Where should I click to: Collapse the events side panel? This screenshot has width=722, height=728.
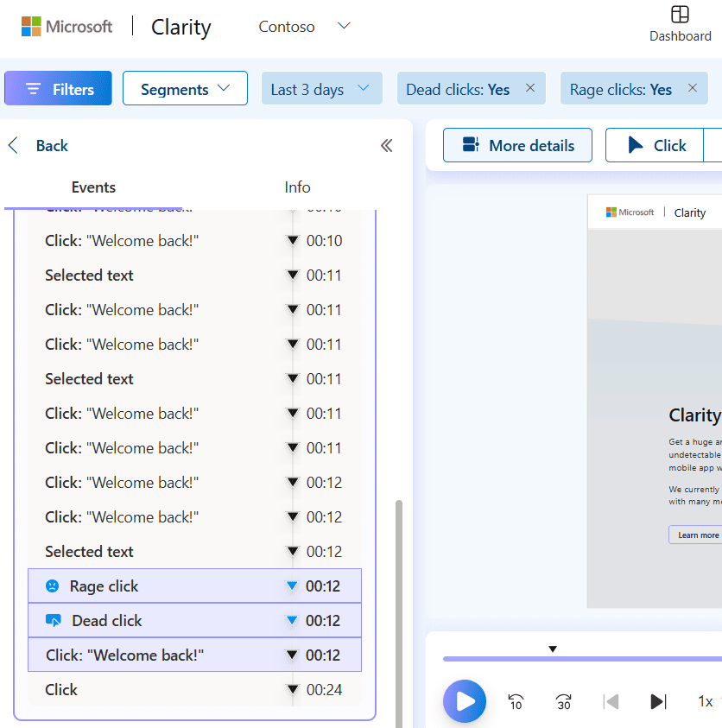click(386, 146)
